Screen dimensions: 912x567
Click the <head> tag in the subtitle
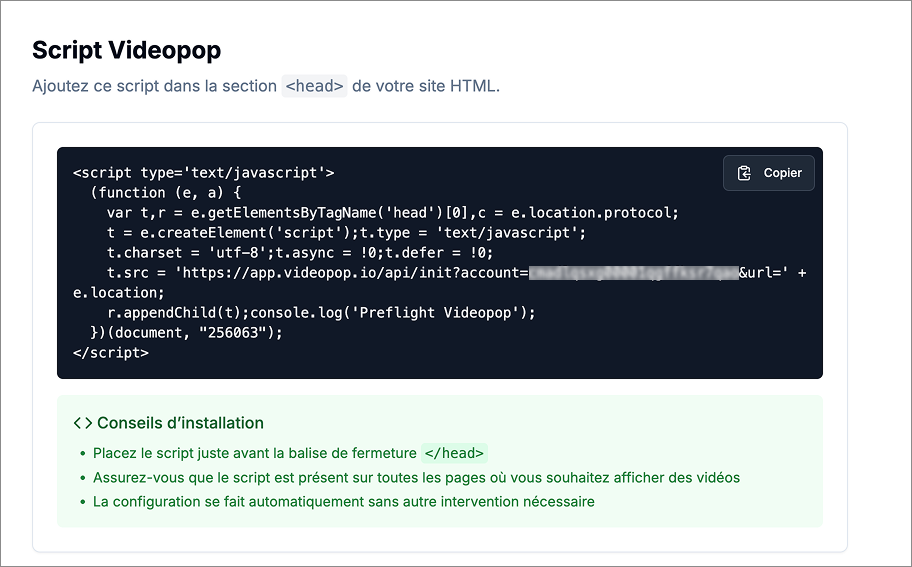(314, 86)
